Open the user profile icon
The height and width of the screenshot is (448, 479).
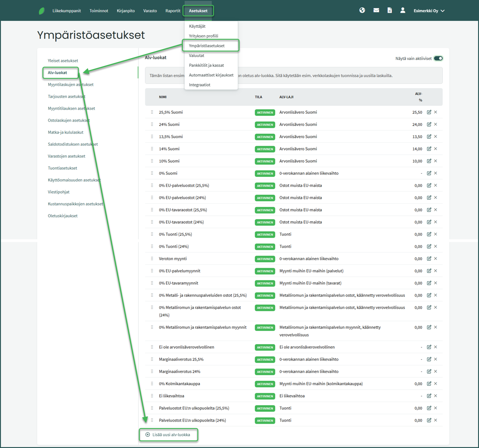tap(403, 10)
